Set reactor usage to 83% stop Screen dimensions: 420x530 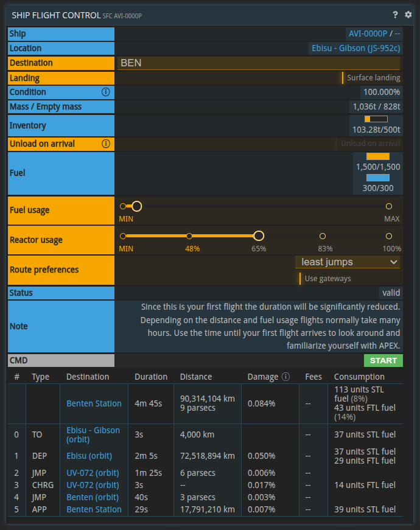point(323,236)
